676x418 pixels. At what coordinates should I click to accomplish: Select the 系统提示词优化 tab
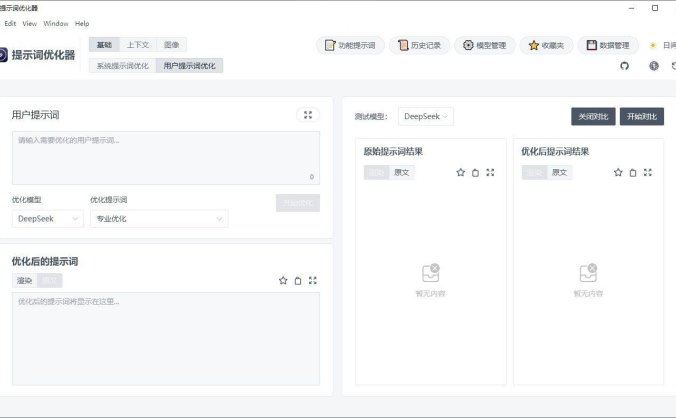[122, 66]
